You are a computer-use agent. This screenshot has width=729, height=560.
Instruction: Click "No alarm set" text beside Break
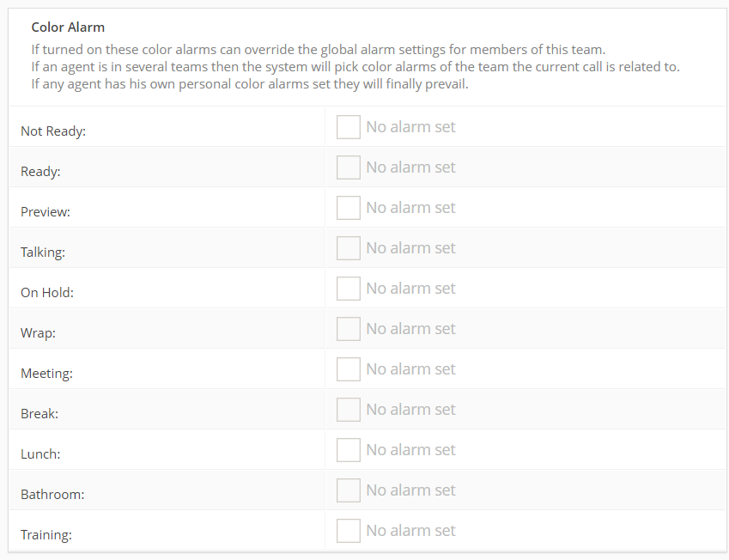(410, 410)
